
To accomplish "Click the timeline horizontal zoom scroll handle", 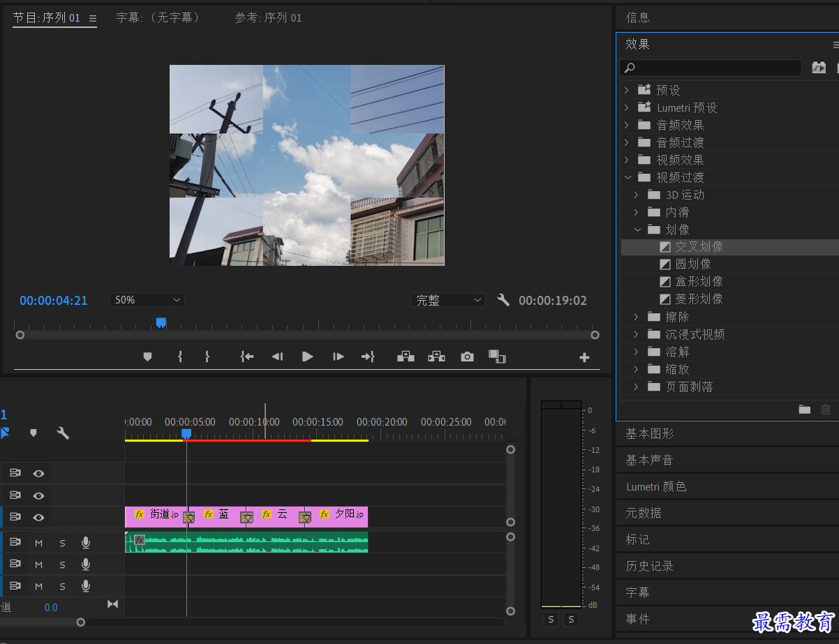I will click(x=81, y=622).
